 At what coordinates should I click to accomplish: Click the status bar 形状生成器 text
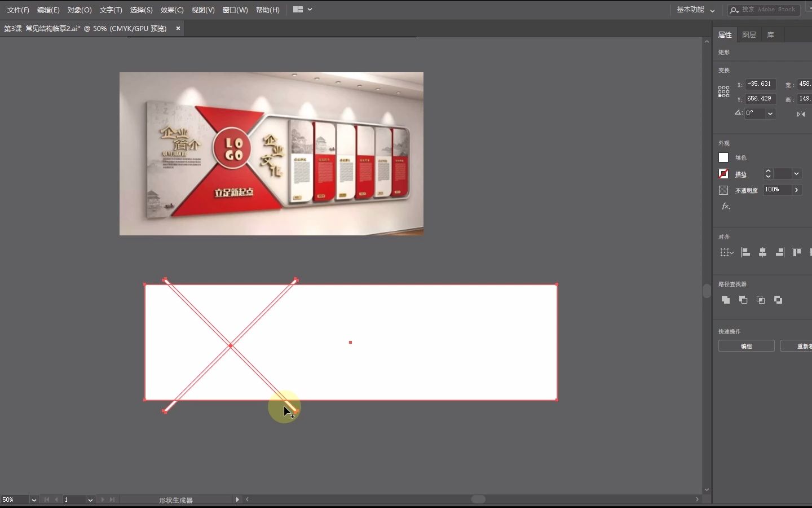(x=176, y=500)
